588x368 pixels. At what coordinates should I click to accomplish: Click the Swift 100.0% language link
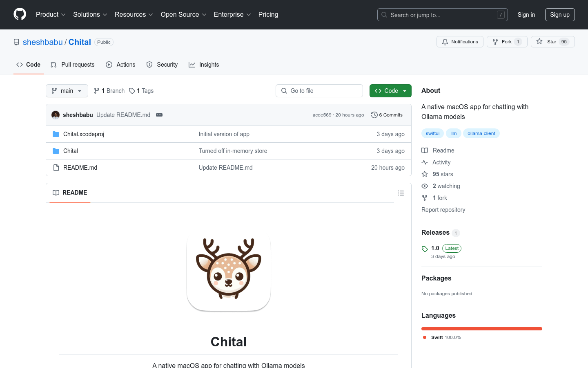[442, 337]
